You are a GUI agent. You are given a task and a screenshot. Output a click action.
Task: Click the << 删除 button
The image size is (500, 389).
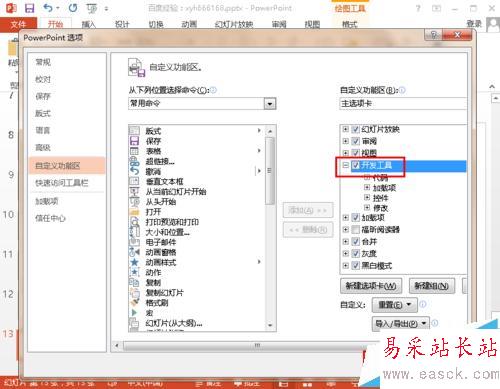(x=308, y=229)
